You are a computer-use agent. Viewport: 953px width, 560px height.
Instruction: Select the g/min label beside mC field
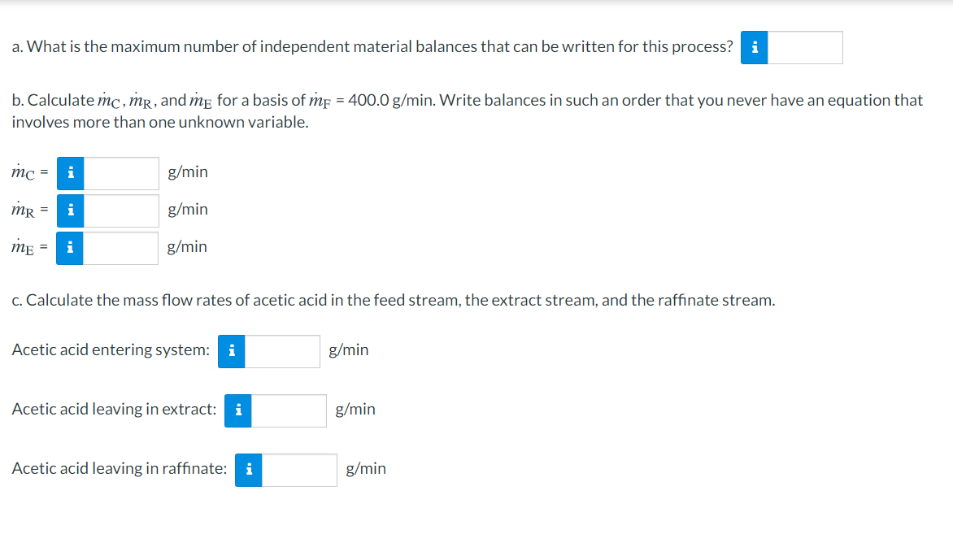pyautogui.click(x=186, y=172)
